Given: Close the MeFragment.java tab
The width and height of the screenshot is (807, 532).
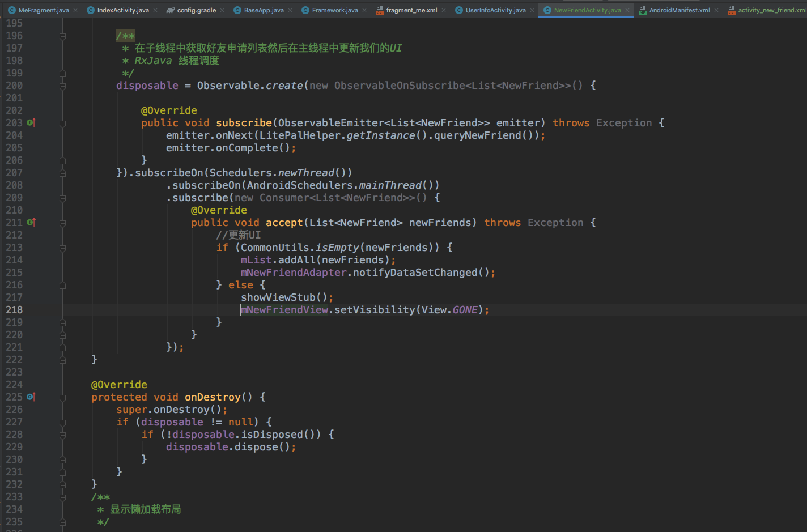Looking at the screenshot, I should (x=75, y=10).
